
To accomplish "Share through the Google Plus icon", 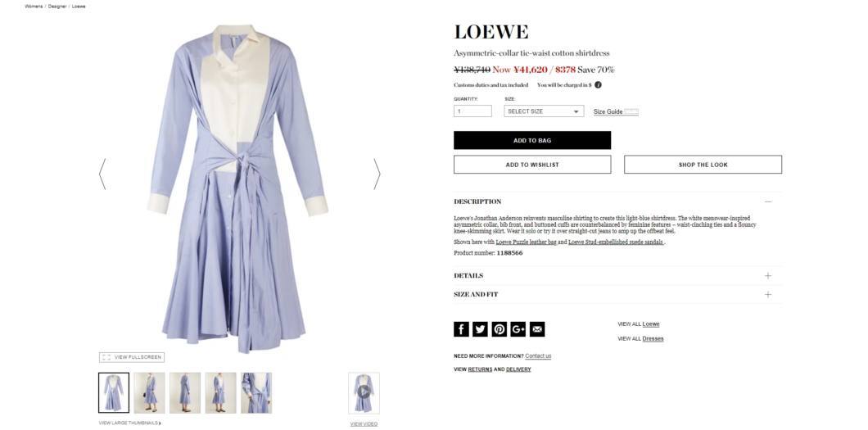I will point(518,329).
